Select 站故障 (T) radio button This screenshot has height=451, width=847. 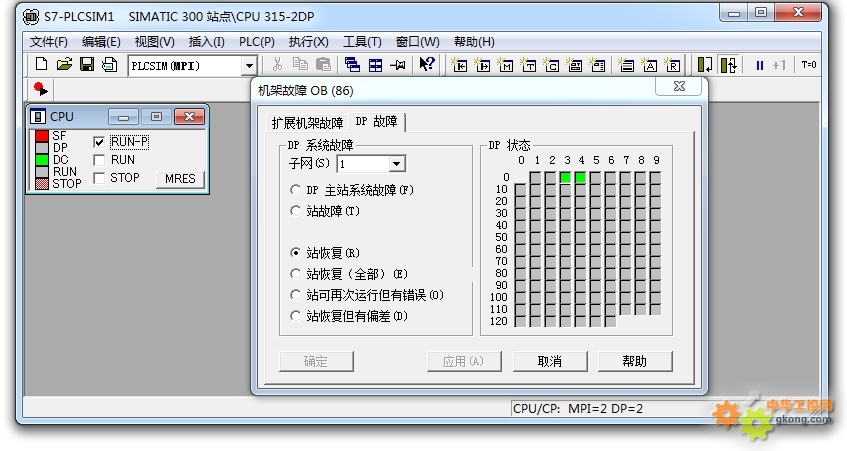pyautogui.click(x=295, y=211)
